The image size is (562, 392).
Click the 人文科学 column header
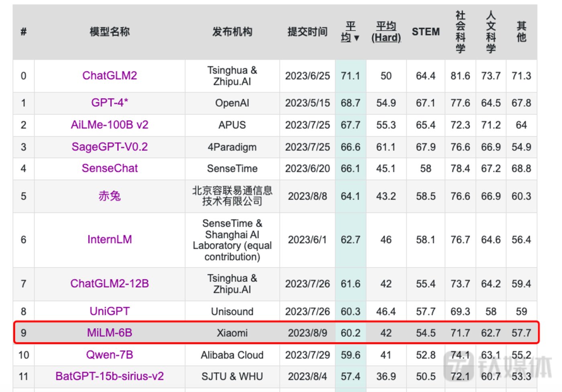pos(491,32)
